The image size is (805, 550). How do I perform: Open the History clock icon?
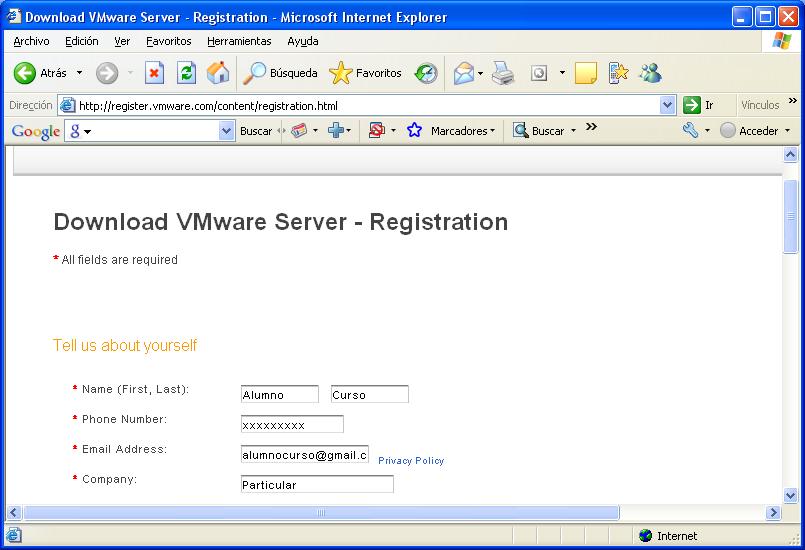427,73
